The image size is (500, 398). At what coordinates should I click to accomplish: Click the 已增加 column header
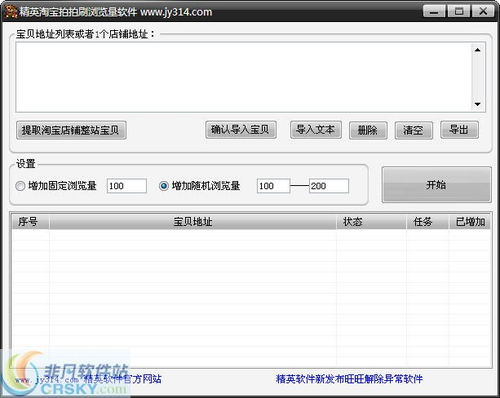pyautogui.click(x=469, y=222)
